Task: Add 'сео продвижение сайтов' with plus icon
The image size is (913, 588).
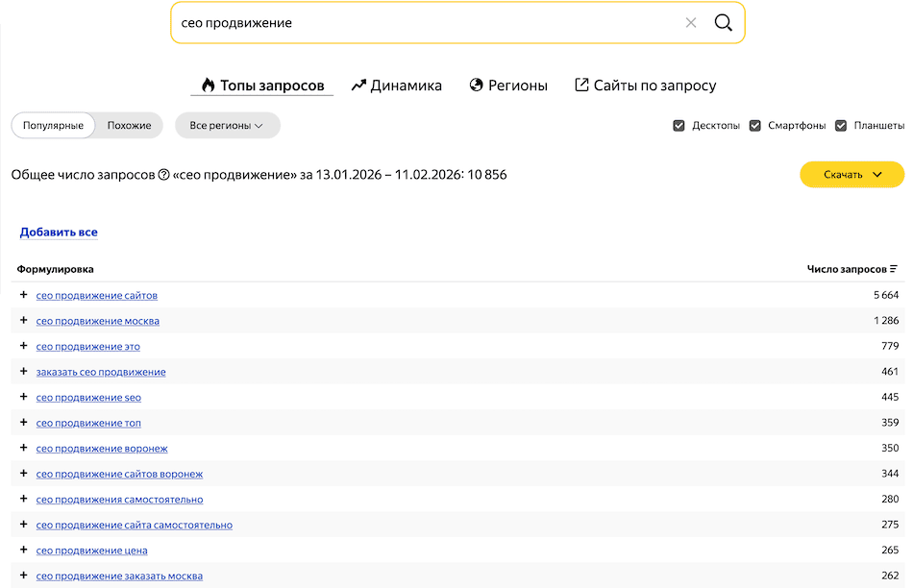Action: point(24,295)
